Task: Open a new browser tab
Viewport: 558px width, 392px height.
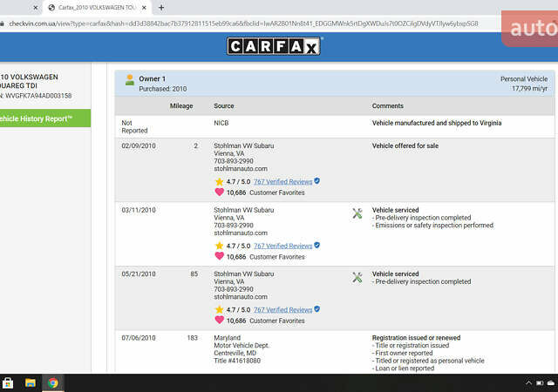Action: (161, 7)
